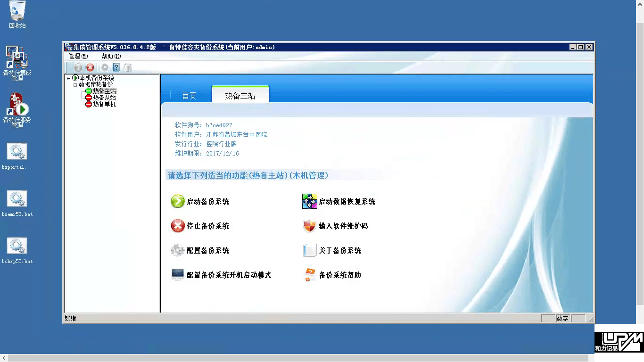
Task: Select 热备主站 in the tree
Action: pyautogui.click(x=104, y=91)
